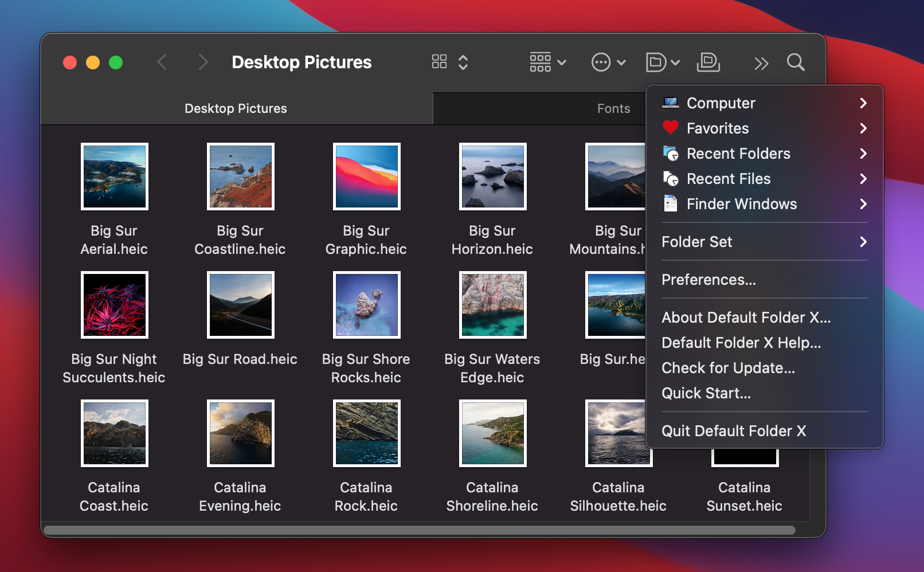
Task: Select Catalina Rock.heic thumbnail
Action: (x=367, y=433)
